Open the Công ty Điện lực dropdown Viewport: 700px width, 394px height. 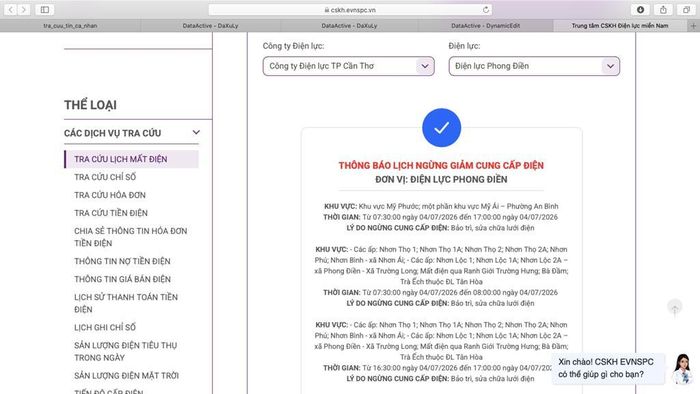349,66
